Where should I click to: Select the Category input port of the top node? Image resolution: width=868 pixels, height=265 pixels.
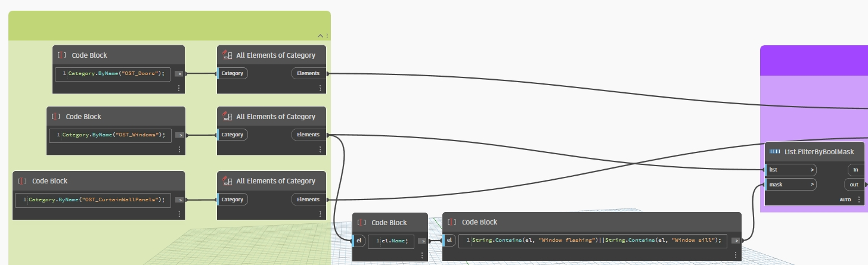[x=232, y=73]
